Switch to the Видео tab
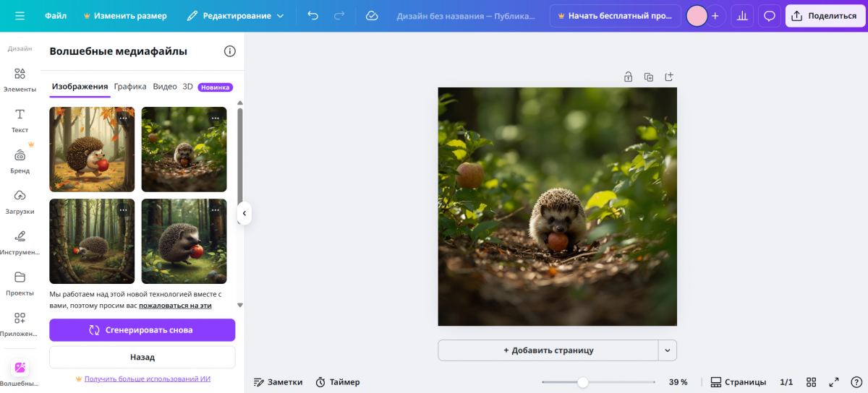Viewport: 868px width, 393px height. 165,87
